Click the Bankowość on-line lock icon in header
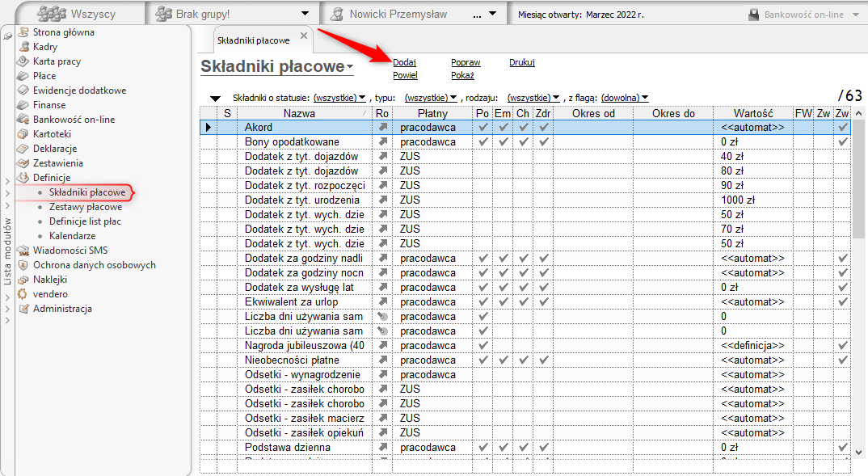 [x=753, y=15]
